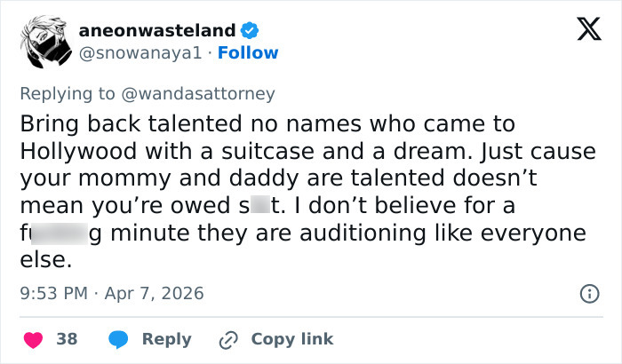Click the Reply text button
The width and height of the screenshot is (622, 364).
(166, 339)
